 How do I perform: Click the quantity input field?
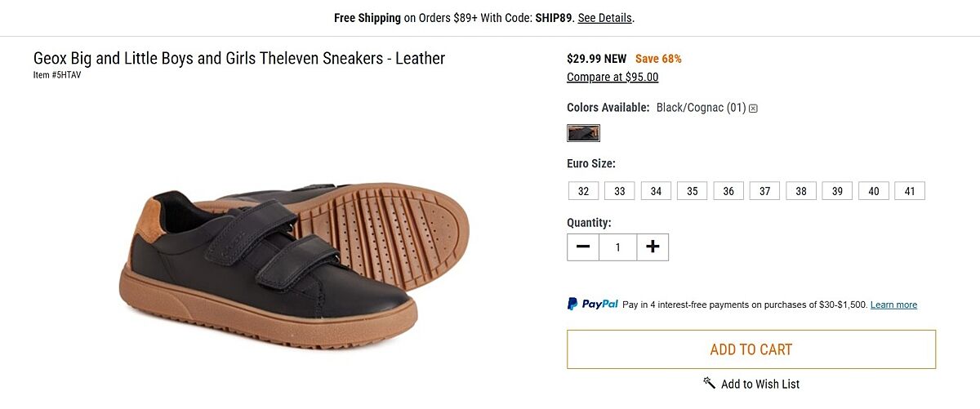[617, 247]
